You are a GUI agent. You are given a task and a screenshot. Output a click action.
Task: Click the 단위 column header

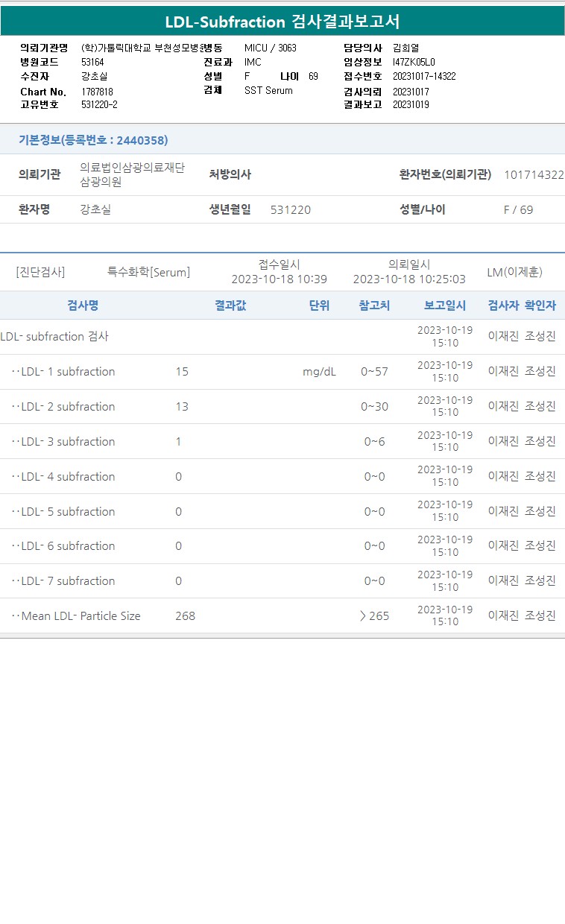(319, 306)
